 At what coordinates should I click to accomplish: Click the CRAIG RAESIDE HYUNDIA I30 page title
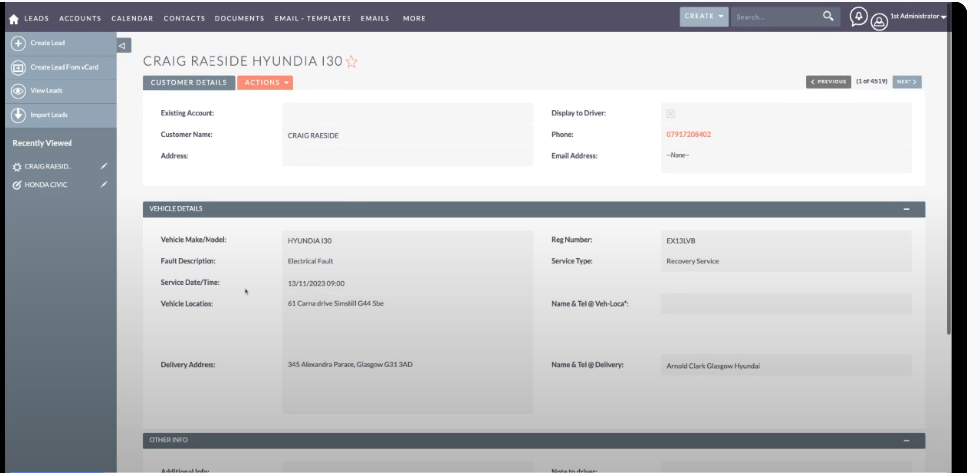(242, 61)
